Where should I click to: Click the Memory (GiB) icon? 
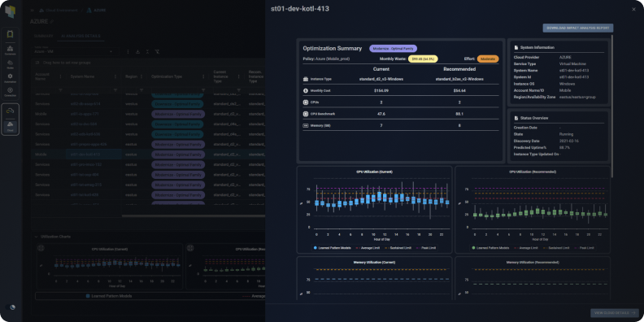[x=306, y=125]
